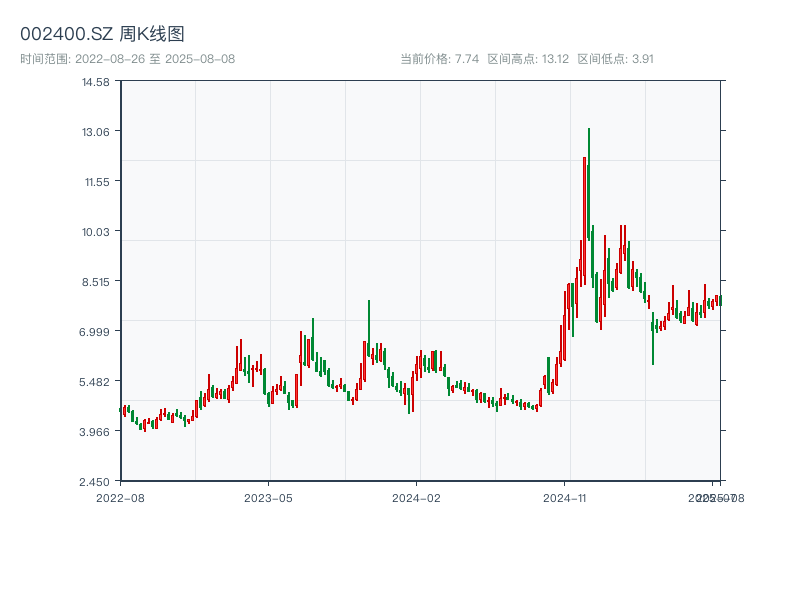Click y-axis label 8.515
Viewport: 800px width, 600px height.
click(96, 282)
